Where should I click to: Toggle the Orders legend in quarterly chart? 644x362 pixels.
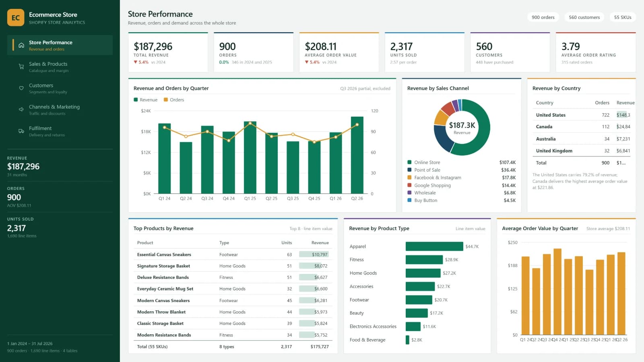[x=174, y=100]
